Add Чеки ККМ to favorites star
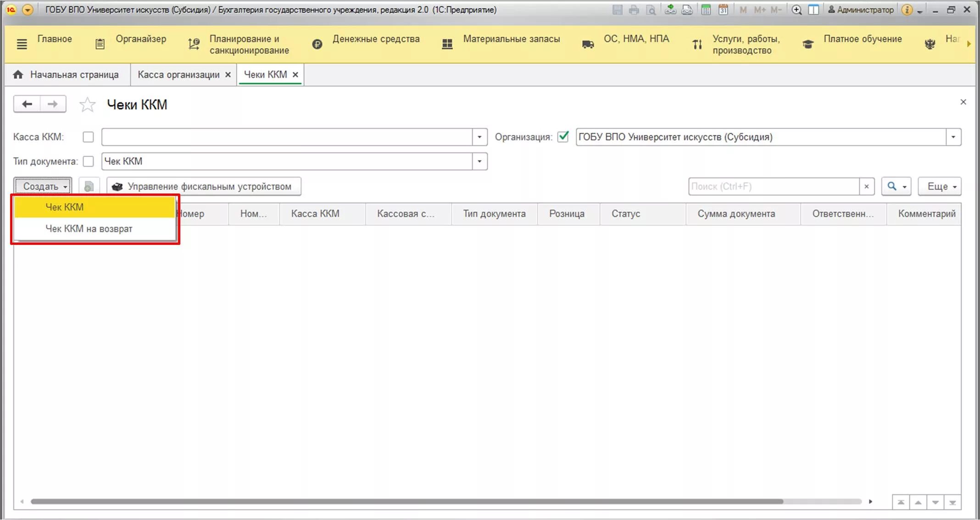980x520 pixels. pyautogui.click(x=87, y=105)
